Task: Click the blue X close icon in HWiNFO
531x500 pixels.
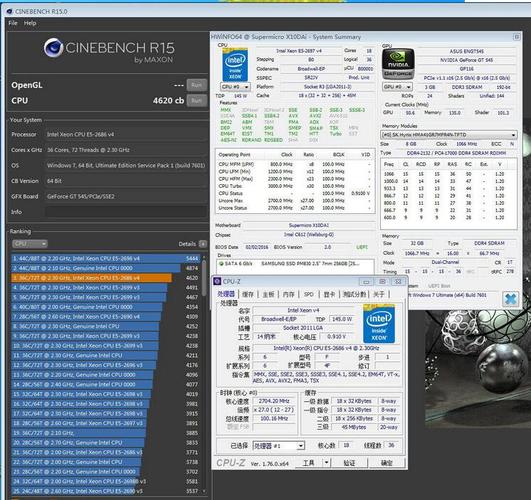Action: (x=510, y=299)
